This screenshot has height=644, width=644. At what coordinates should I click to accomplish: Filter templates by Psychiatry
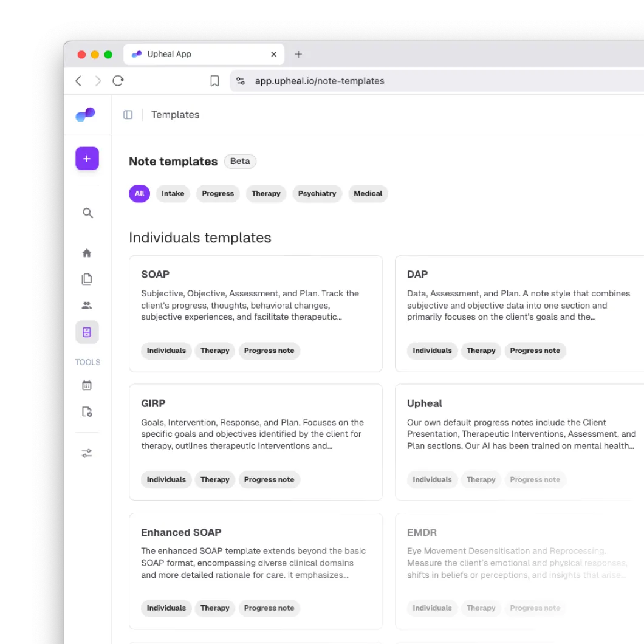pos(317,194)
